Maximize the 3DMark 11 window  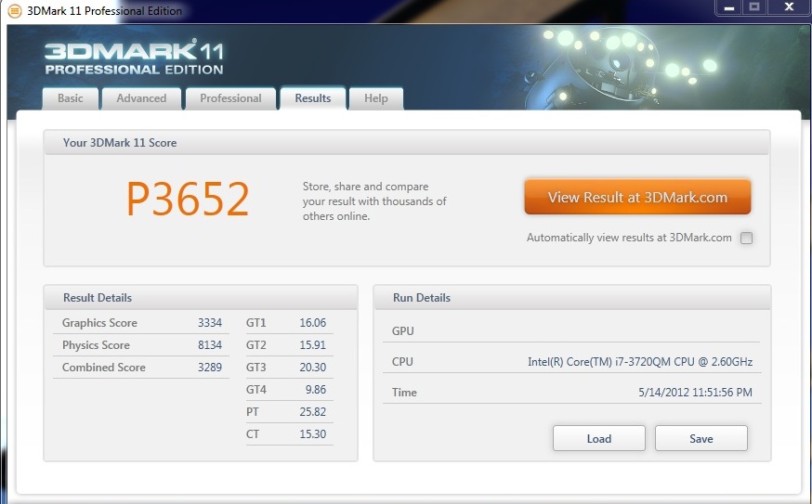coord(754,7)
